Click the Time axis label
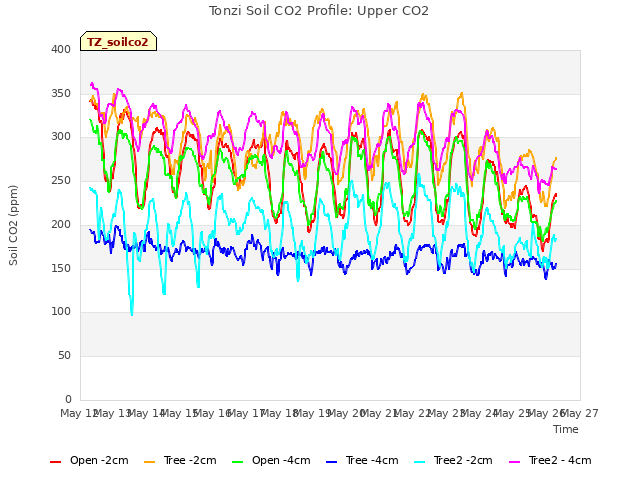 tap(566, 429)
